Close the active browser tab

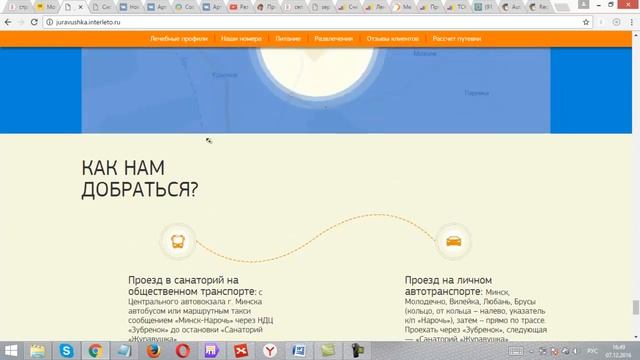(80, 7)
